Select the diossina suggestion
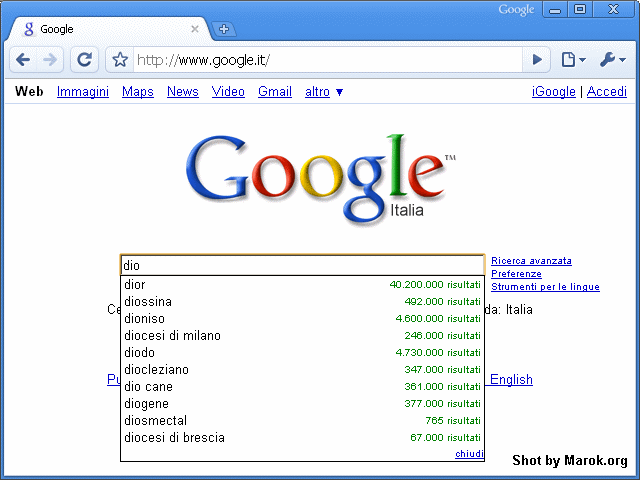640x480 pixels. pyautogui.click(x=302, y=302)
